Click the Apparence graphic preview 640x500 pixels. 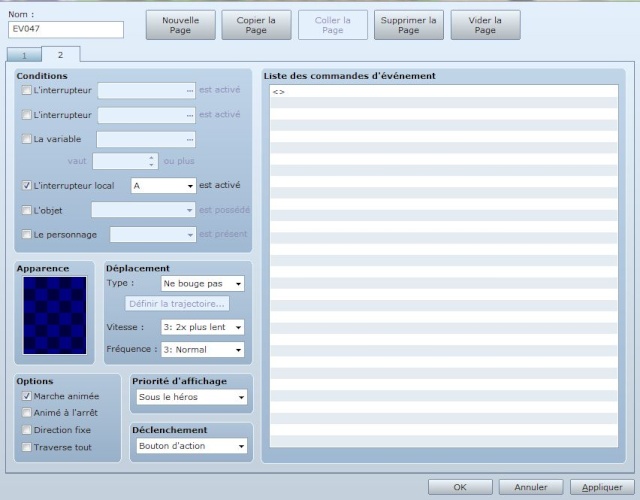55,315
